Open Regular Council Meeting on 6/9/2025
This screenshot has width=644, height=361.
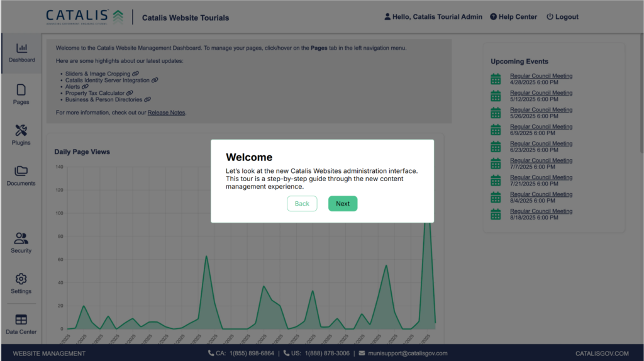(x=541, y=126)
